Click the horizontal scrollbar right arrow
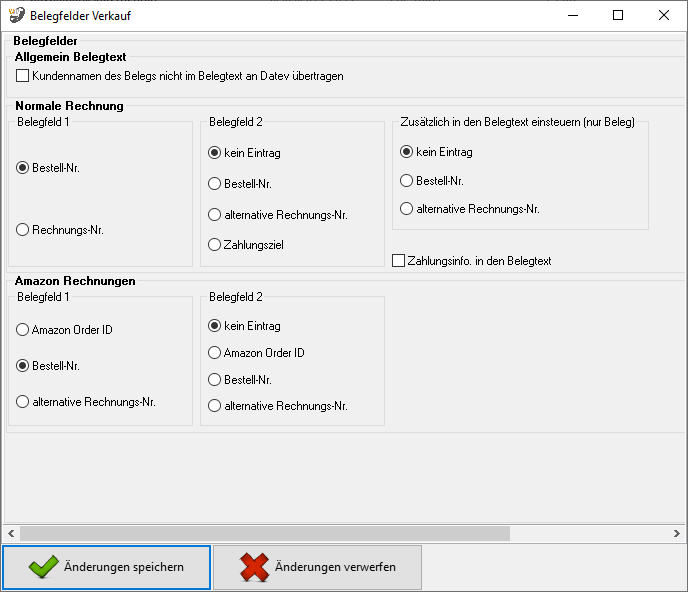 (677, 532)
